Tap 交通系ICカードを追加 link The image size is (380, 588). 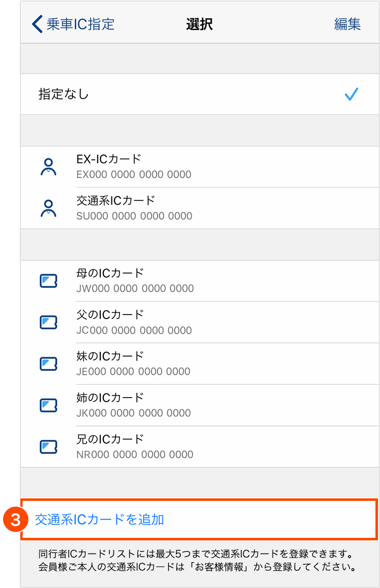pyautogui.click(x=99, y=519)
